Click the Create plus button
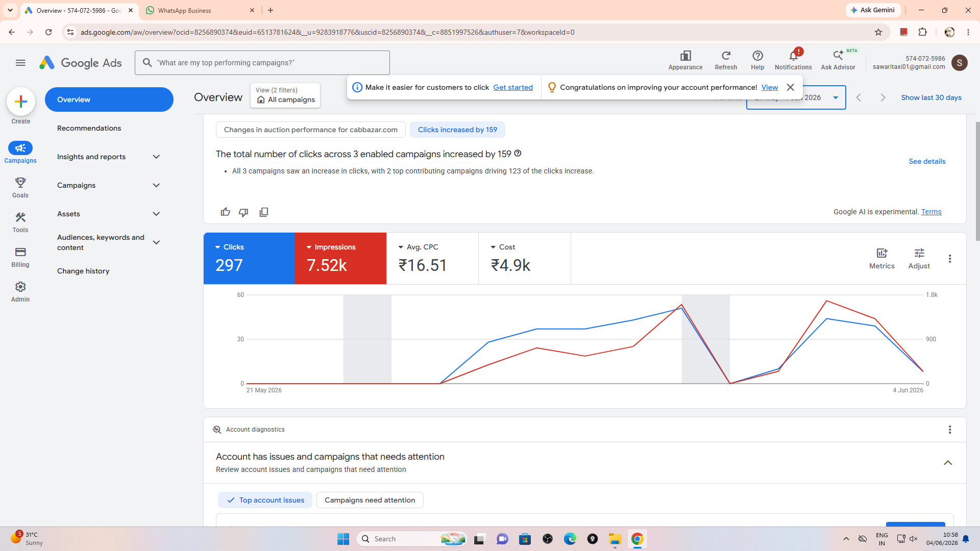 (x=21, y=102)
